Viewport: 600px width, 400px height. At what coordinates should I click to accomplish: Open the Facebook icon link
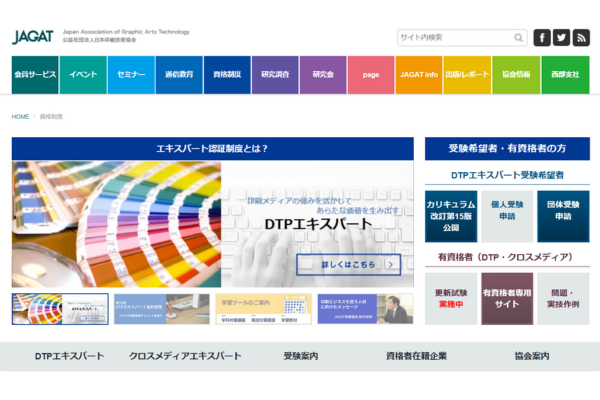tap(542, 38)
